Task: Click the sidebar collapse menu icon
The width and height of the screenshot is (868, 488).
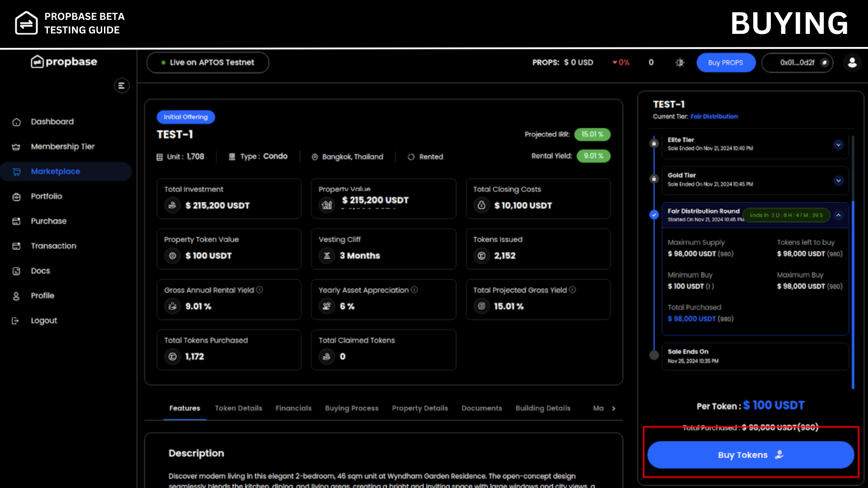Action: coord(121,85)
